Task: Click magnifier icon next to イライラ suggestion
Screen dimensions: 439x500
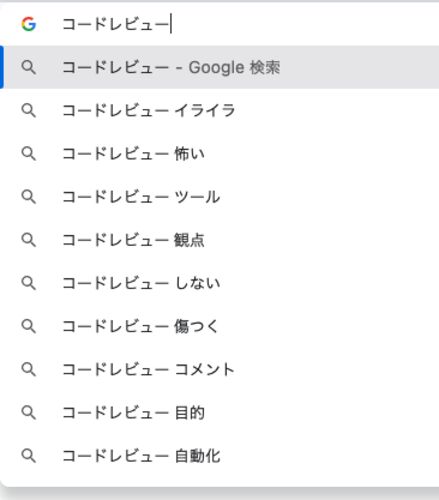Action: pyautogui.click(x=29, y=110)
